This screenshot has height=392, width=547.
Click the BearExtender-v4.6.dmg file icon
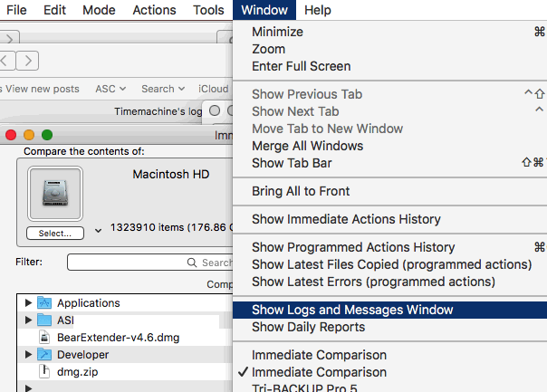(x=45, y=338)
